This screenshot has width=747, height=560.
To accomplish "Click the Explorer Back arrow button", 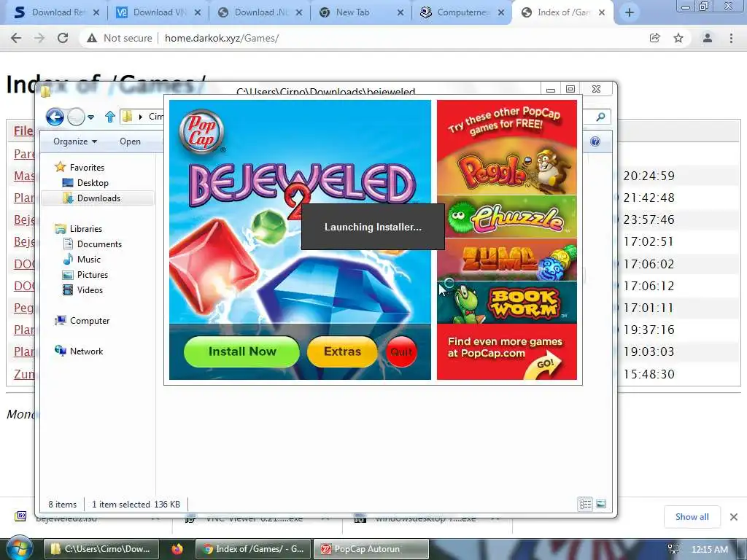I will 55,117.
